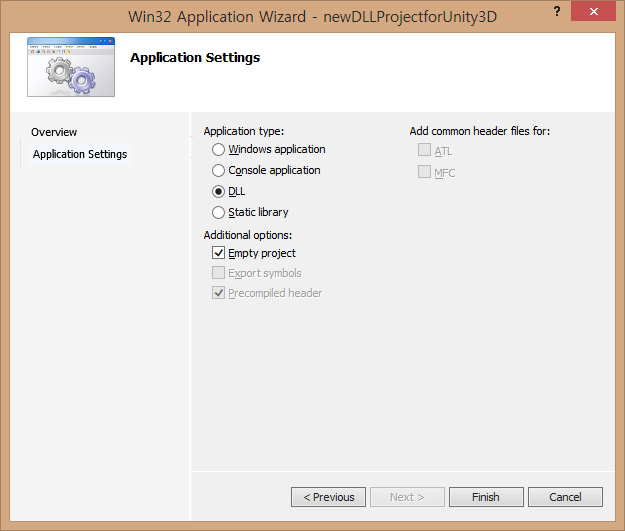Click the disabled Next button

tap(407, 497)
